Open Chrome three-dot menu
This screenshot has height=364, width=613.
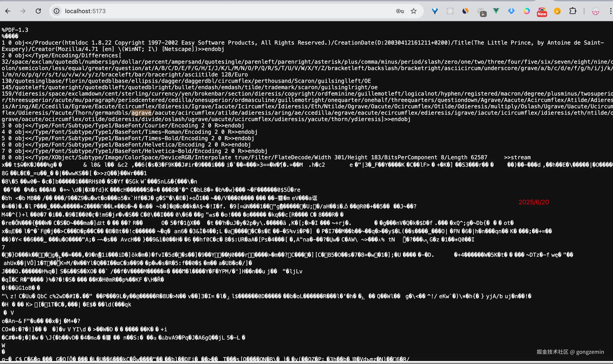(x=610, y=11)
